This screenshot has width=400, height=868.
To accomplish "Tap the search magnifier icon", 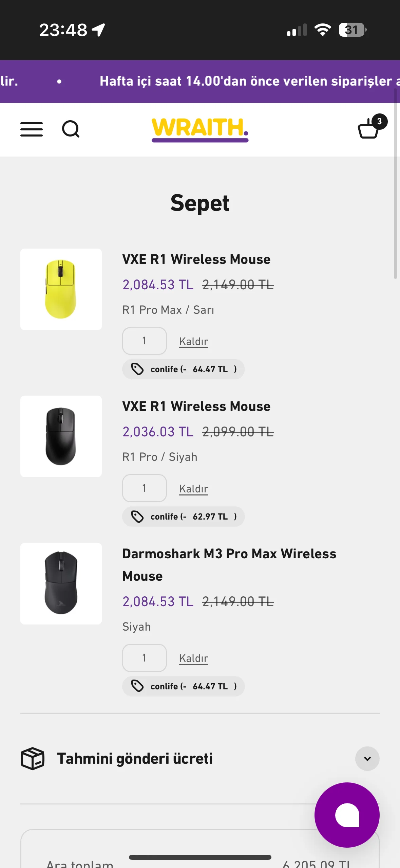I will 71,129.
